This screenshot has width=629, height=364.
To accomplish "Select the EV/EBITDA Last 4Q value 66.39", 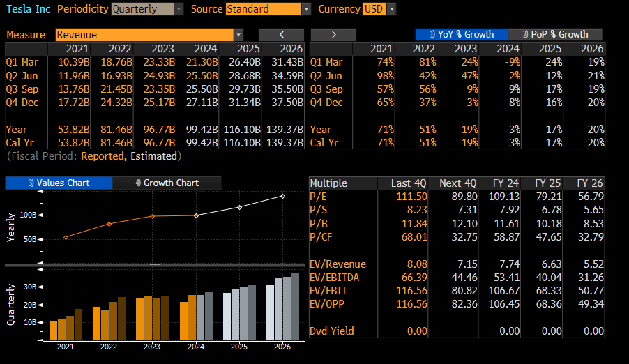I will pos(414,278).
